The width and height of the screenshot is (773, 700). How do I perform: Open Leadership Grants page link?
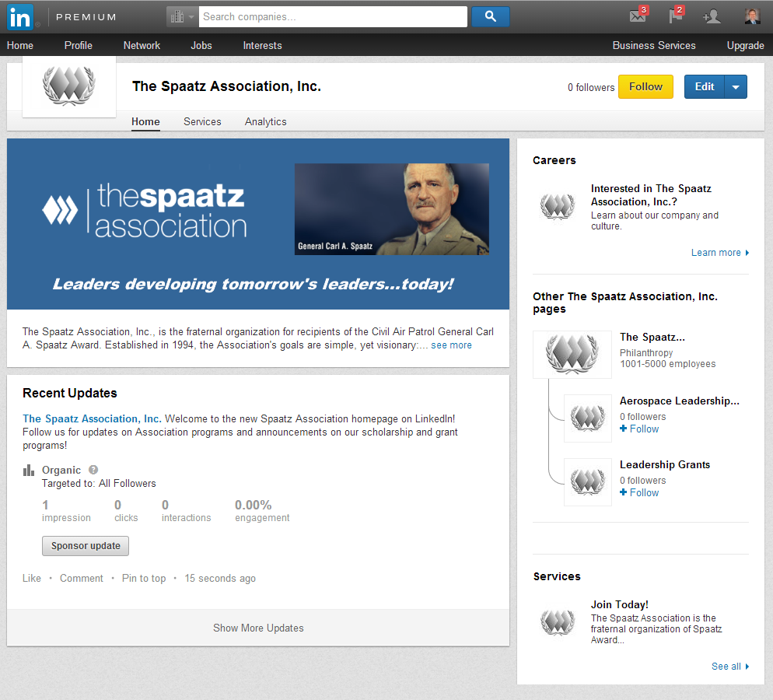point(665,464)
